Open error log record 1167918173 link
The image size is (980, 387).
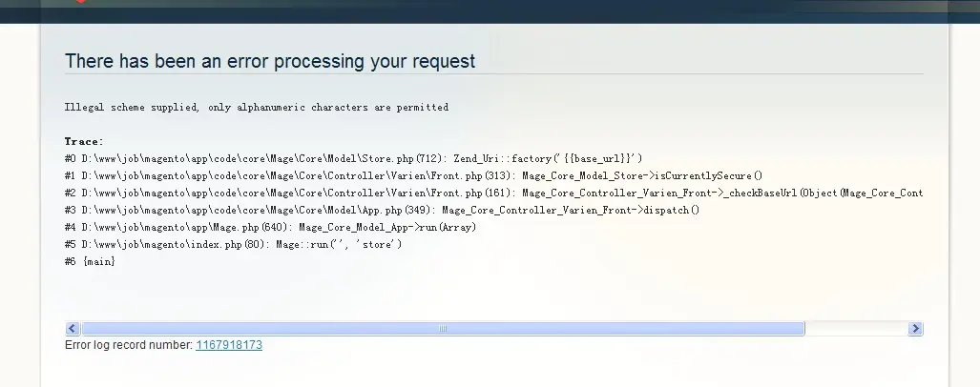[x=229, y=345]
